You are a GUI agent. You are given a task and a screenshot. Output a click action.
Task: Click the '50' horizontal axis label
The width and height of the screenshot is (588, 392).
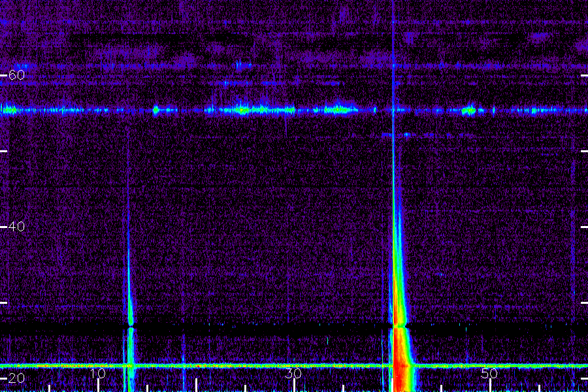[489, 374]
